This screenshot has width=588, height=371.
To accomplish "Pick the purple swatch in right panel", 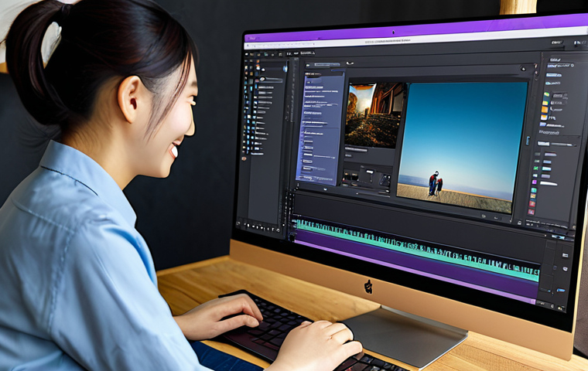I will (x=535, y=182).
